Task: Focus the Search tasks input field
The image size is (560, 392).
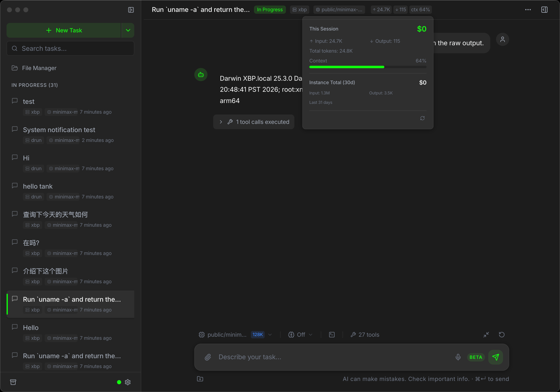Action: coord(73,49)
